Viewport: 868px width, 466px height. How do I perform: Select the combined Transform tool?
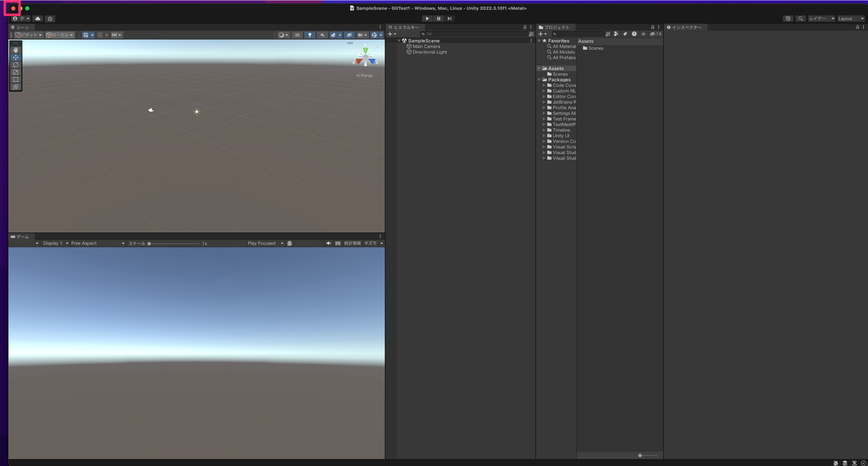(16, 87)
